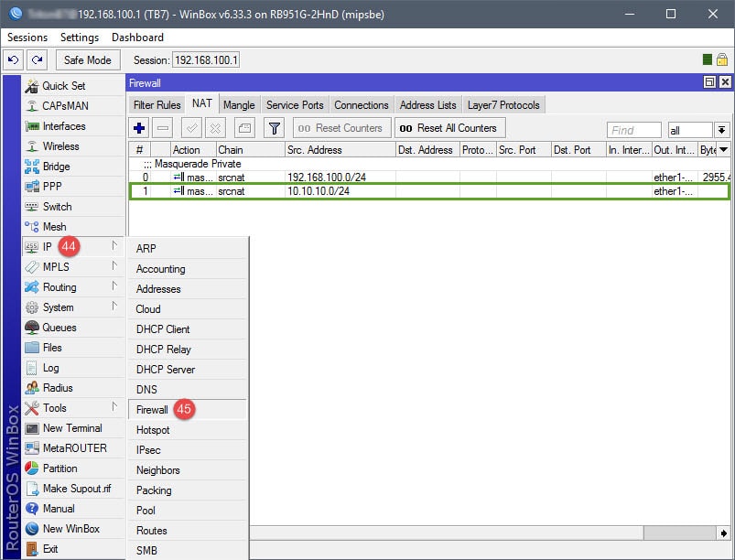This screenshot has width=735, height=560.
Task: Click the padlock icon in session bar
Action: (x=722, y=59)
